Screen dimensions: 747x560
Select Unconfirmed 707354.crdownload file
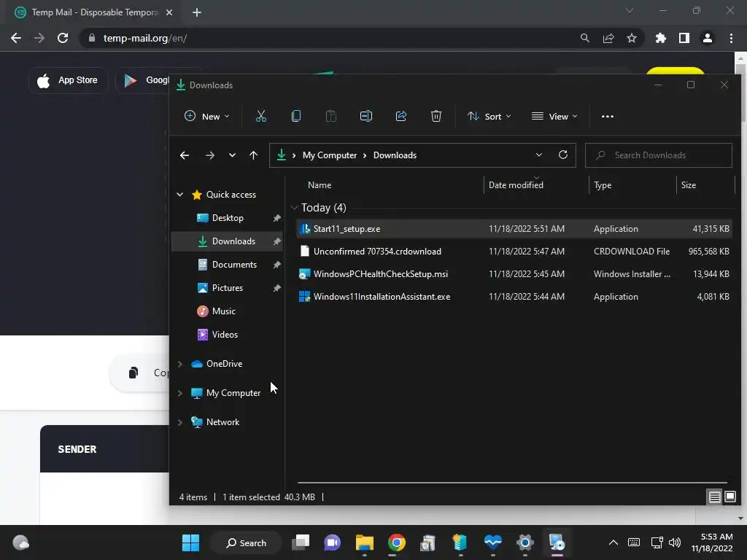point(514,252)
